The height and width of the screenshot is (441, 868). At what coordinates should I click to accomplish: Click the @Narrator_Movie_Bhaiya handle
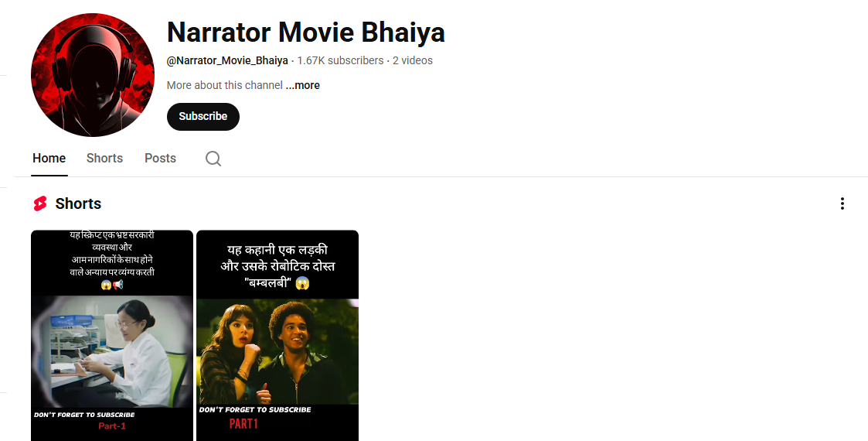point(227,60)
